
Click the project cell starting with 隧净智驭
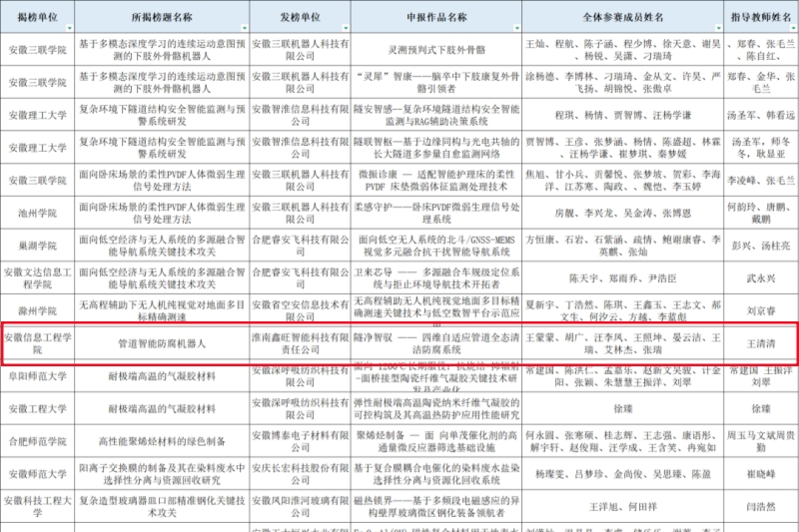point(436,343)
